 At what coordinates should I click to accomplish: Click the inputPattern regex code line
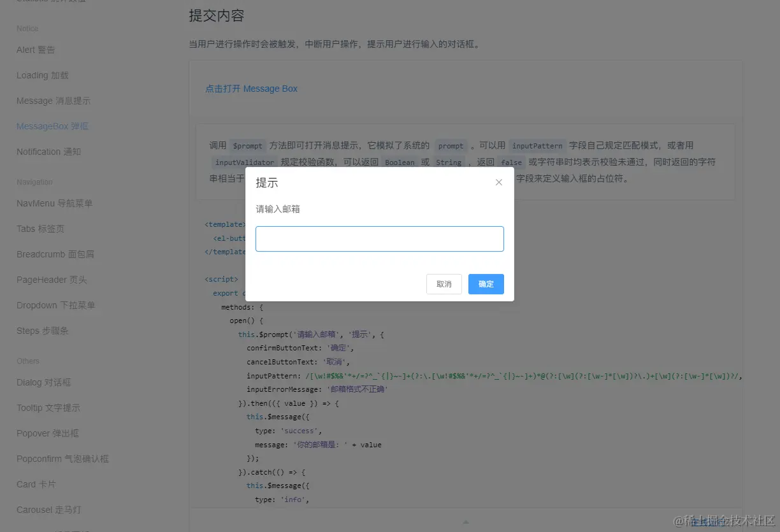(x=495, y=376)
